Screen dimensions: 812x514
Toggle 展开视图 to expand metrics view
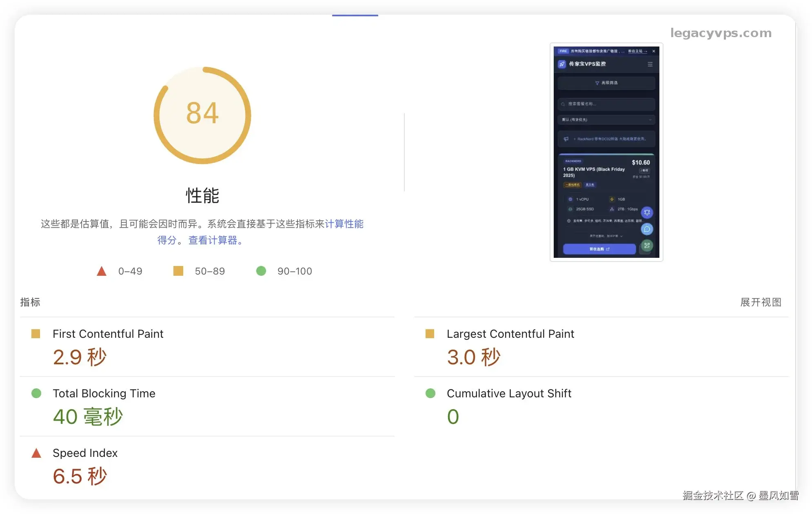[761, 302]
